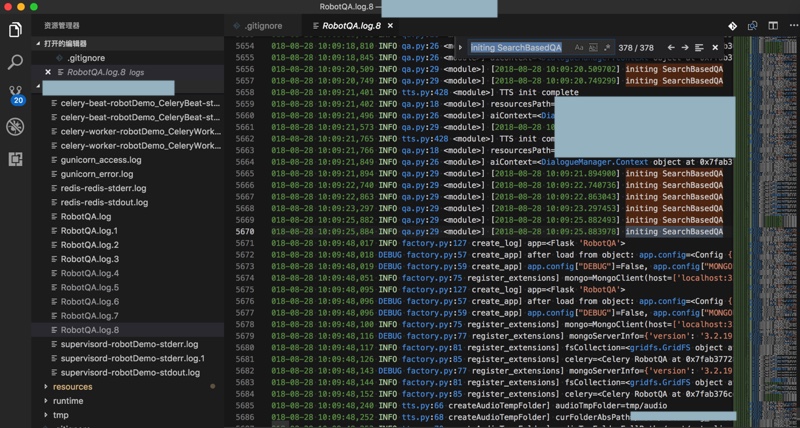This screenshot has width=800, height=428.
Task: Open RobotQA.log.6 in the file tree
Action: point(90,301)
